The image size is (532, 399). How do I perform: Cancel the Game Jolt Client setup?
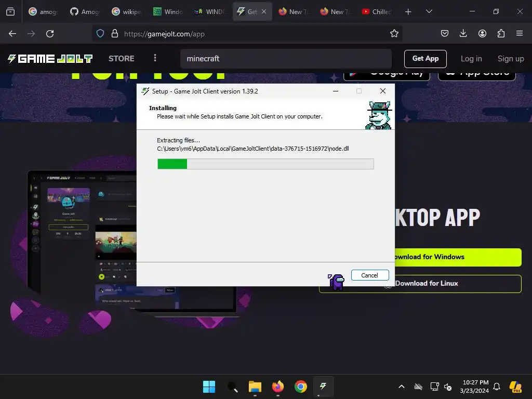[370, 275]
